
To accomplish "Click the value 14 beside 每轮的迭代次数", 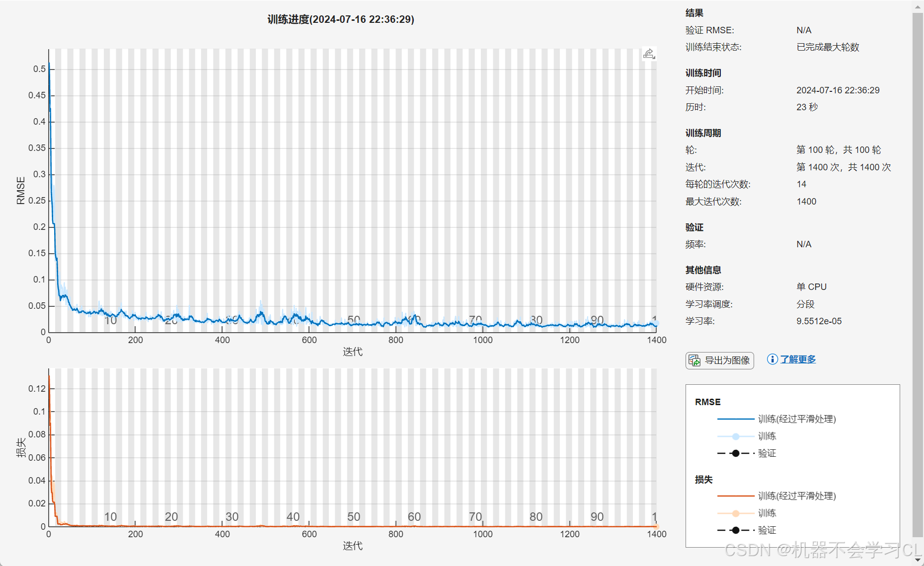I will [x=801, y=184].
